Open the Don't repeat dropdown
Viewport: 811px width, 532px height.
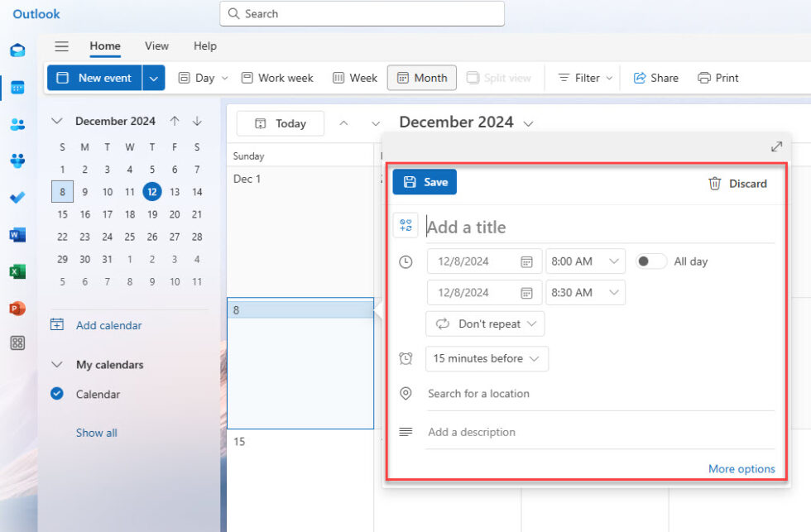(x=485, y=324)
